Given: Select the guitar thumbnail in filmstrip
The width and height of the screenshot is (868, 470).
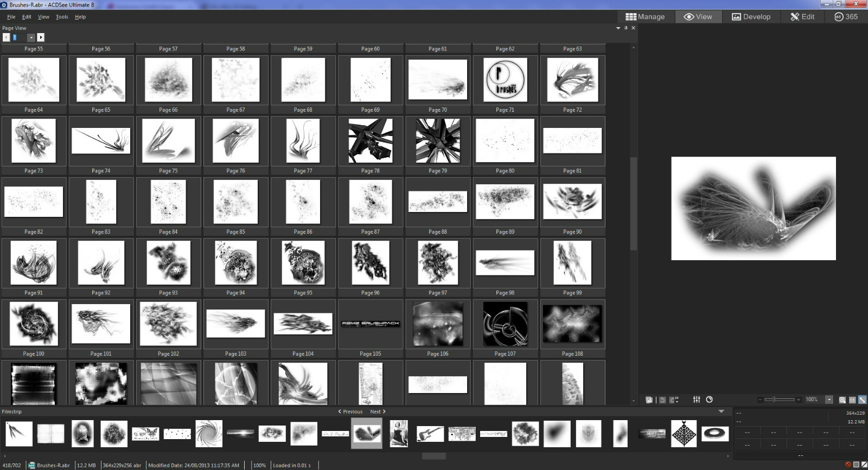Looking at the screenshot, I should coord(430,434).
